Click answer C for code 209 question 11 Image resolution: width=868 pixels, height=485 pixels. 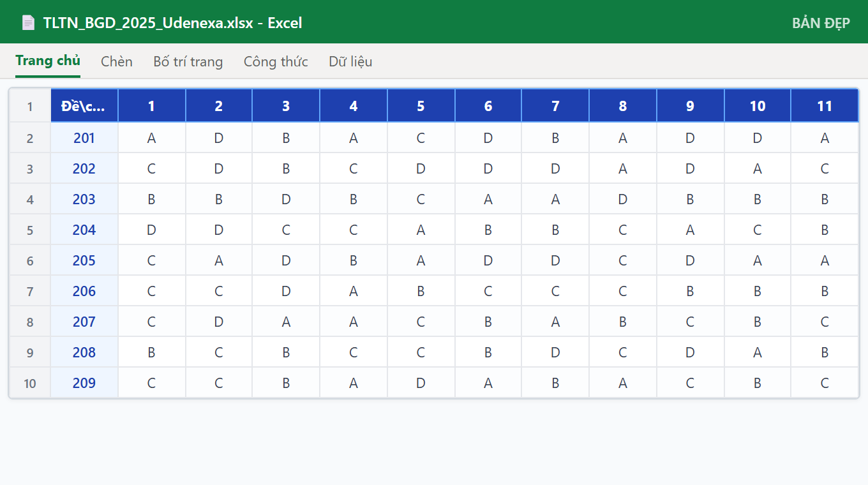(x=825, y=383)
